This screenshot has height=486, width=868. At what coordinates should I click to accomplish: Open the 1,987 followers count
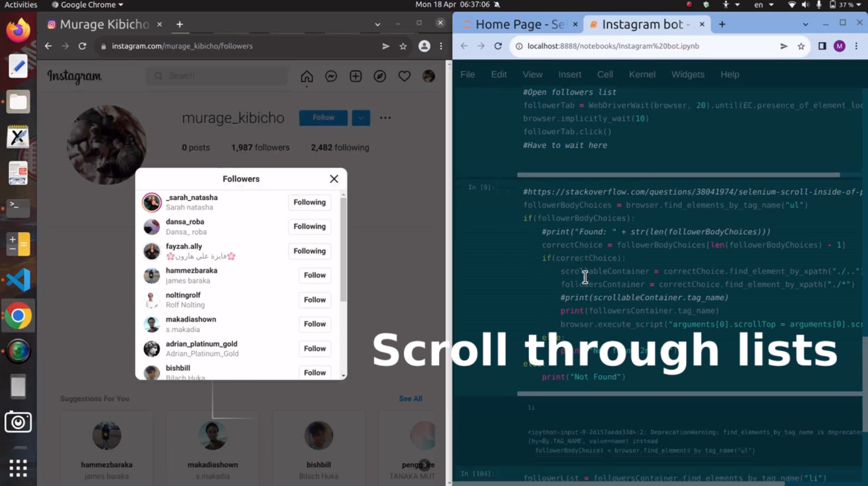click(x=260, y=147)
